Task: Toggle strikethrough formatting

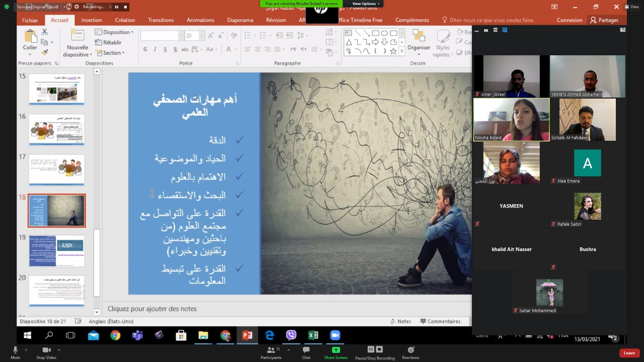Action: pyautogui.click(x=185, y=49)
